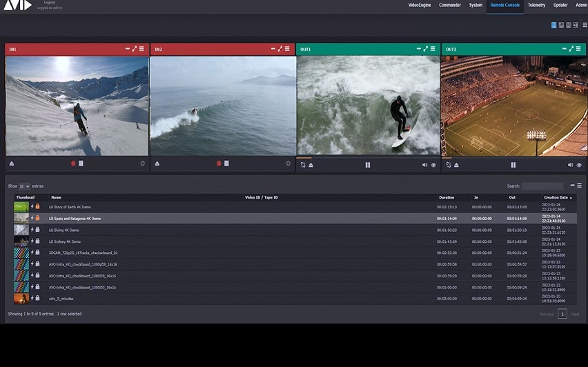Switch to the Telemetry tab

click(536, 5)
